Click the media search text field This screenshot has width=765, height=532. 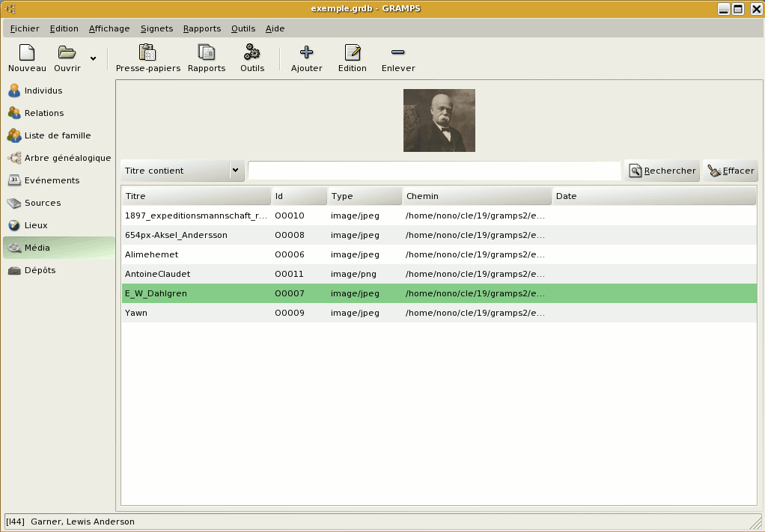tap(434, 171)
